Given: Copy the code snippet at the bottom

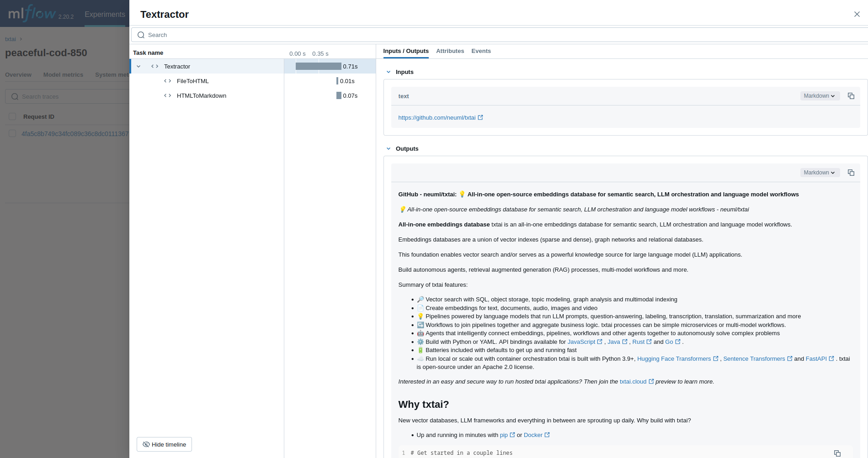Looking at the screenshot, I should tap(837, 453).
